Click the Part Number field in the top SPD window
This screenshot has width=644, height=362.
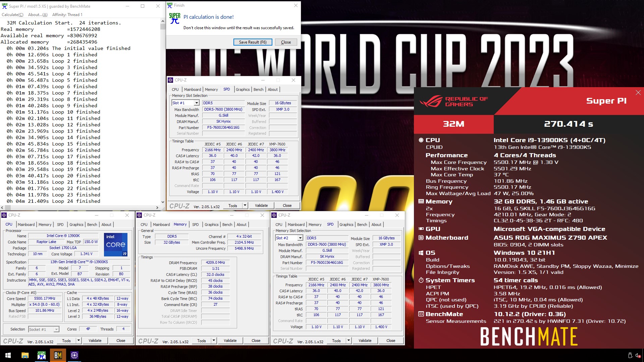tap(223, 128)
